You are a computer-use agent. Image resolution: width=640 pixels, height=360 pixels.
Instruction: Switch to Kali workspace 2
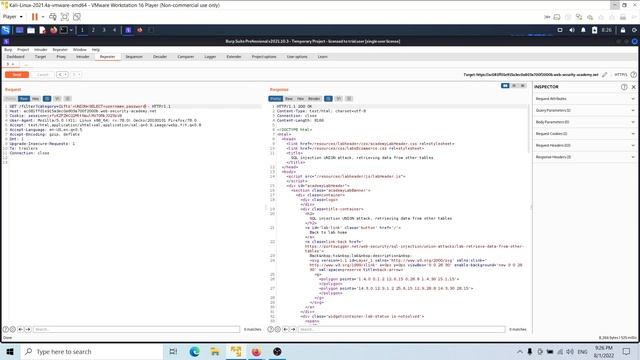point(93,30)
